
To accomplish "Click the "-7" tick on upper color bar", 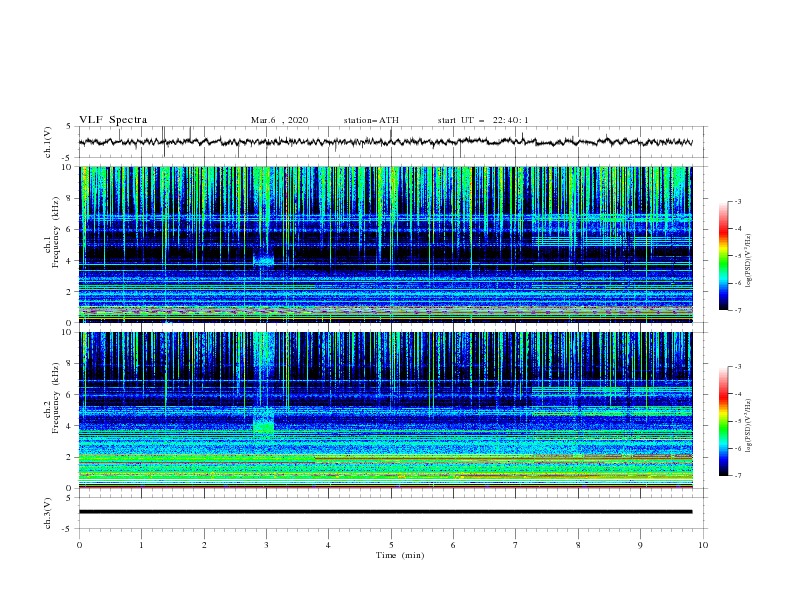I will pyautogui.click(x=737, y=310).
